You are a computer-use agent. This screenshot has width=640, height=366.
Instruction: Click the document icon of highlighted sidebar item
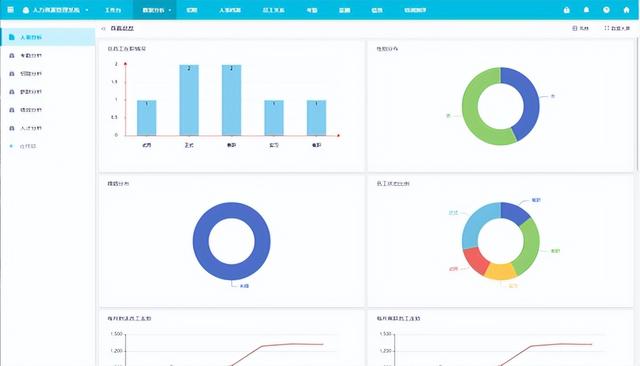click(11, 37)
